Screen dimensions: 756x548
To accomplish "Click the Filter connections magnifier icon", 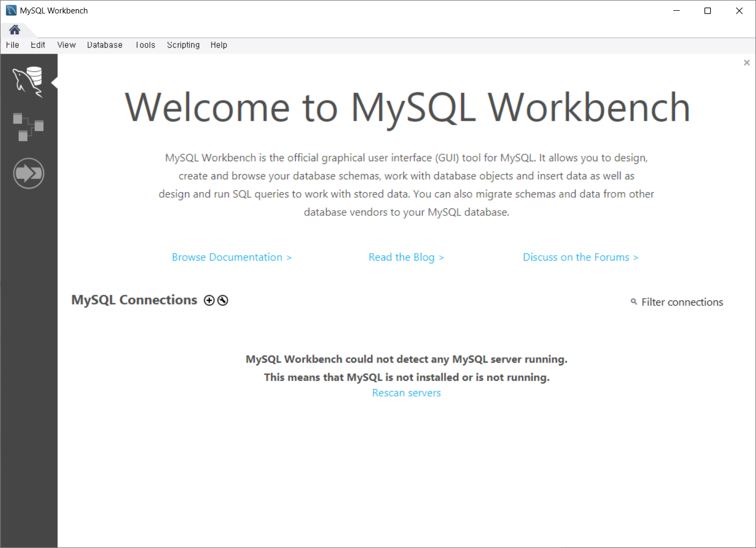I will click(x=634, y=302).
